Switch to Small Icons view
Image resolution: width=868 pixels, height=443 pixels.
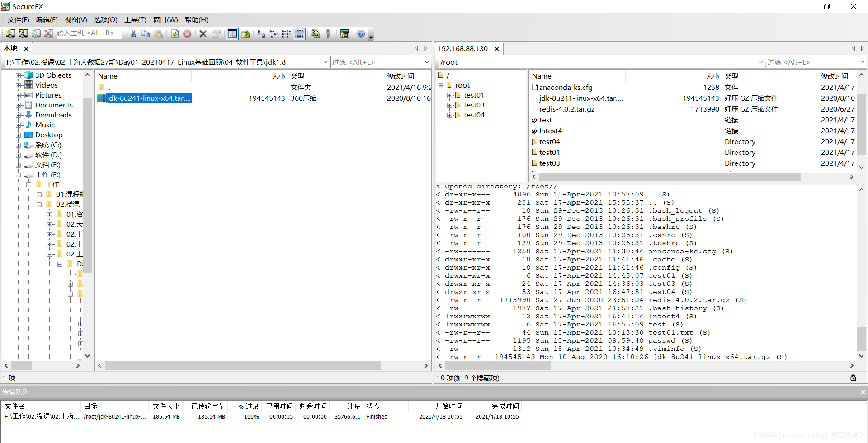(x=274, y=34)
